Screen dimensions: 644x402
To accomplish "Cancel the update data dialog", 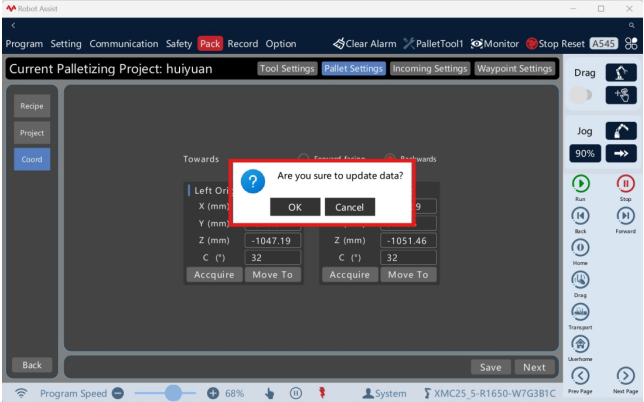I will coord(350,207).
